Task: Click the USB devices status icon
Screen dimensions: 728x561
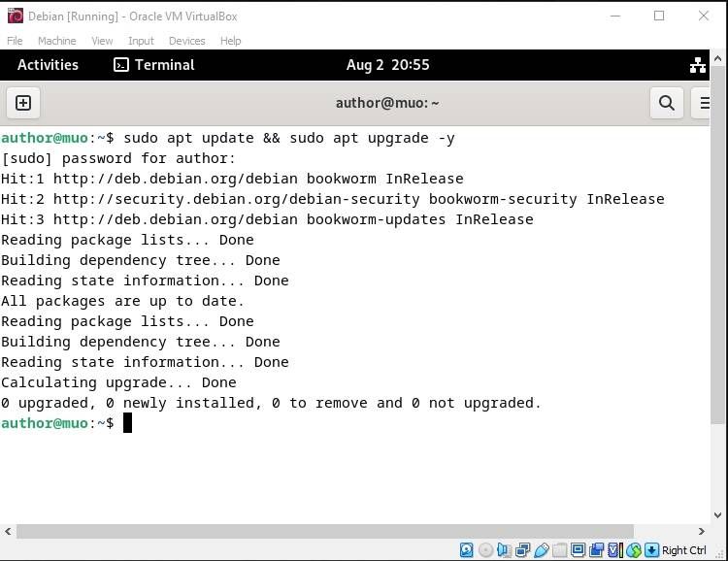Action: [x=541, y=550]
